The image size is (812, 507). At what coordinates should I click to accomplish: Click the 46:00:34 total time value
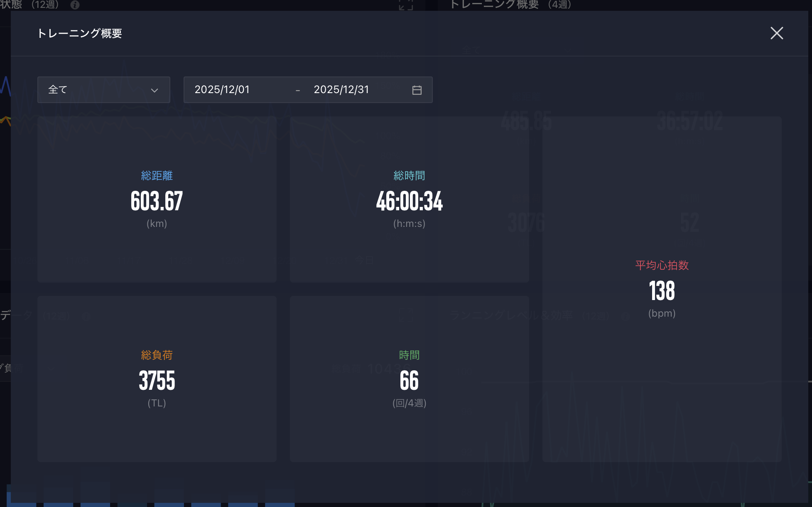[409, 202]
